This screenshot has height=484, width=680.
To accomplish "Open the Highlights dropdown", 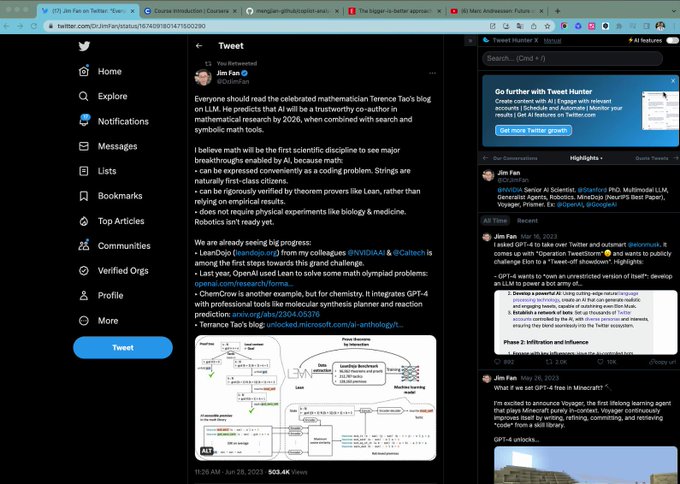I will pyautogui.click(x=586, y=158).
